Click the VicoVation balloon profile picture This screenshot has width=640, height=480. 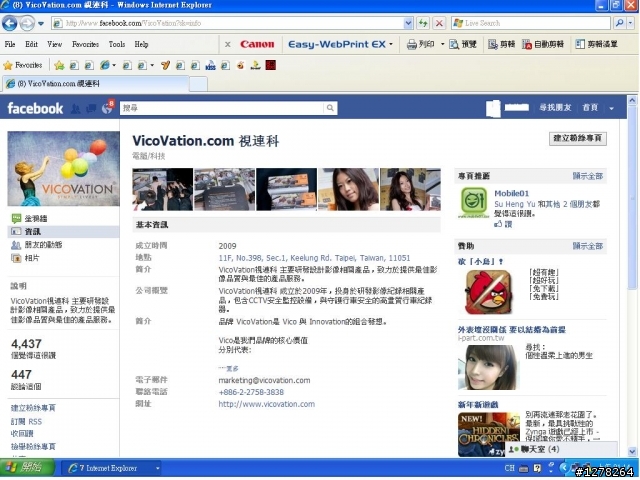tap(64, 169)
